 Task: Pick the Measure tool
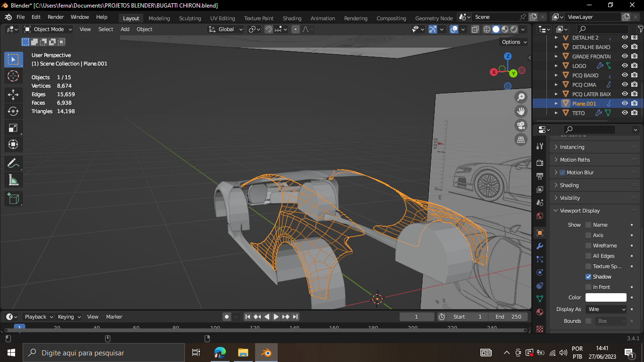[13, 180]
